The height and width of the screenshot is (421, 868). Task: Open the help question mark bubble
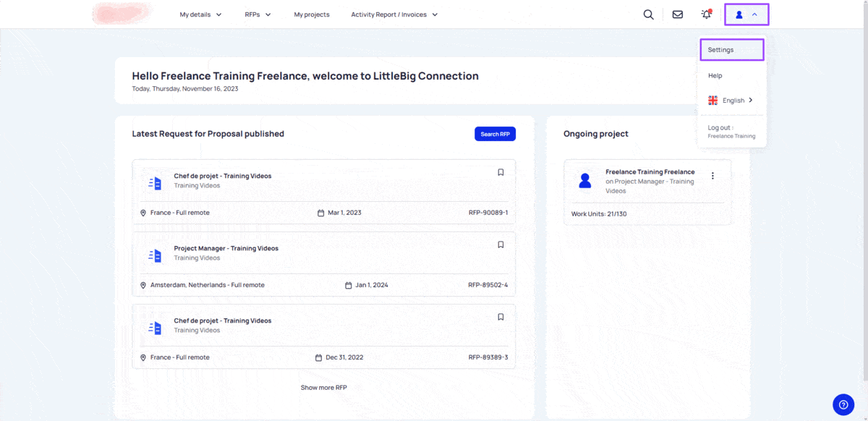[x=843, y=405]
